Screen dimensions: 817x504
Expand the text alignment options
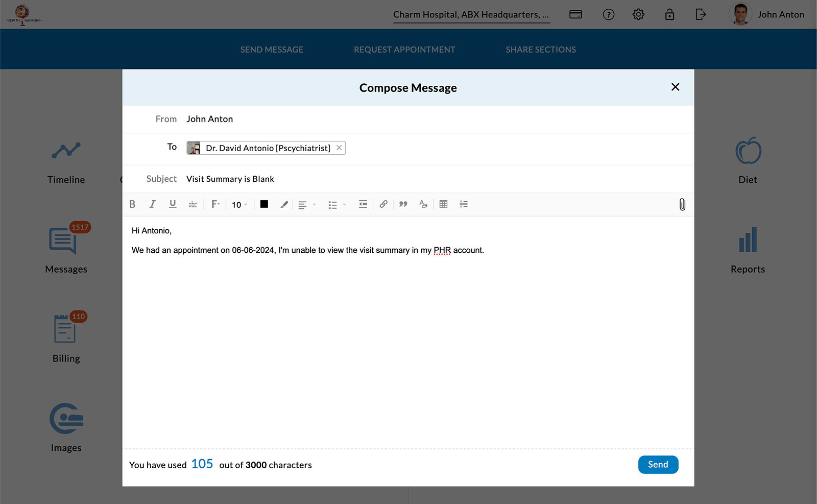pyautogui.click(x=306, y=205)
